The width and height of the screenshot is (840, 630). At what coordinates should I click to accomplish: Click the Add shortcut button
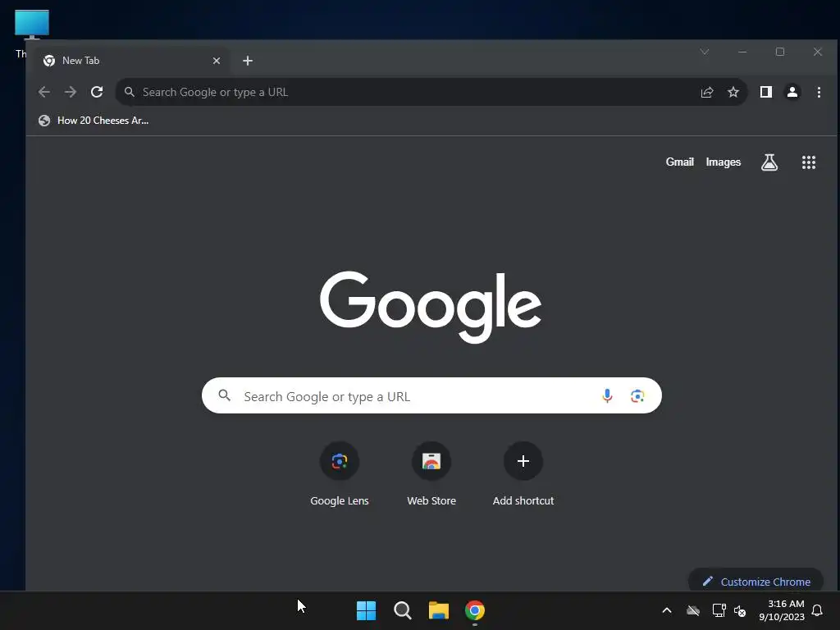523,474
